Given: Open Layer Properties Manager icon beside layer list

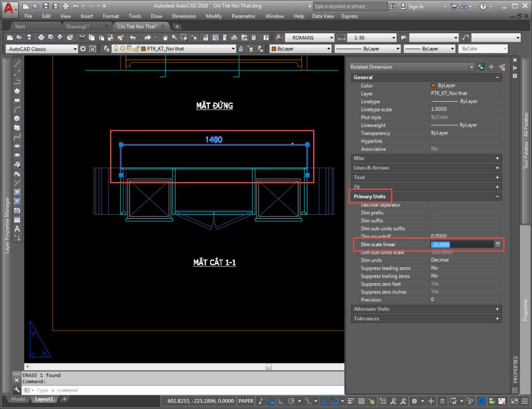Looking at the screenshot, I should (106, 49).
